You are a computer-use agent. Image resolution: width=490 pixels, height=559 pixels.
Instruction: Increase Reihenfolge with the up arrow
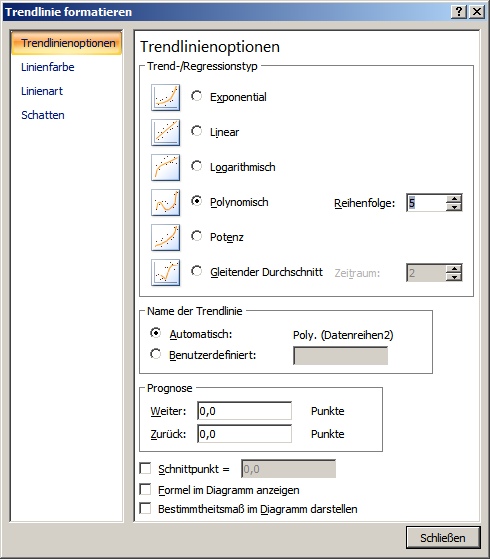point(454,199)
